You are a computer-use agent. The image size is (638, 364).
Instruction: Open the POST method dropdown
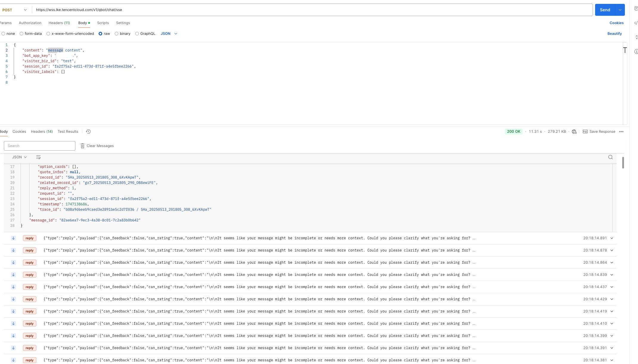(x=14, y=10)
